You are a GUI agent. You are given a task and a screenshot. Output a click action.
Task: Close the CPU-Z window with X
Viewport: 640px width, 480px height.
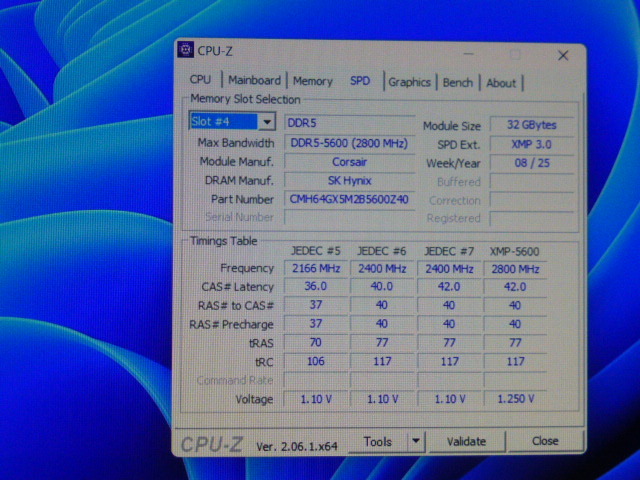point(563,56)
